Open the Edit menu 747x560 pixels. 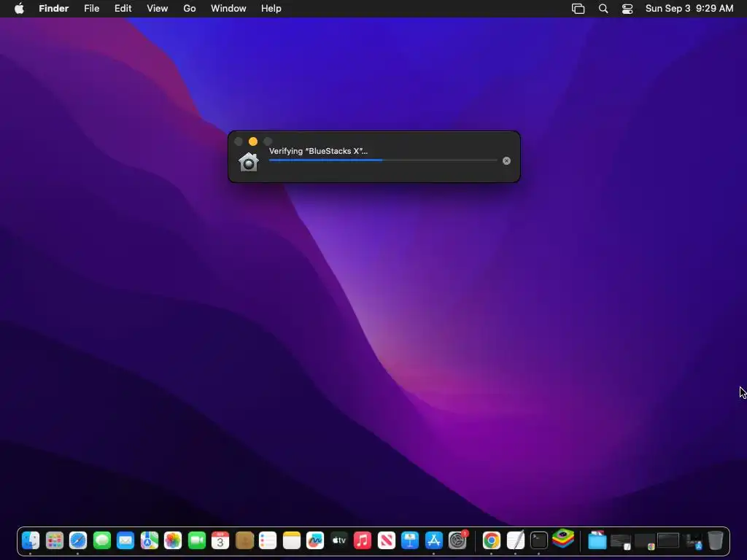point(123,9)
